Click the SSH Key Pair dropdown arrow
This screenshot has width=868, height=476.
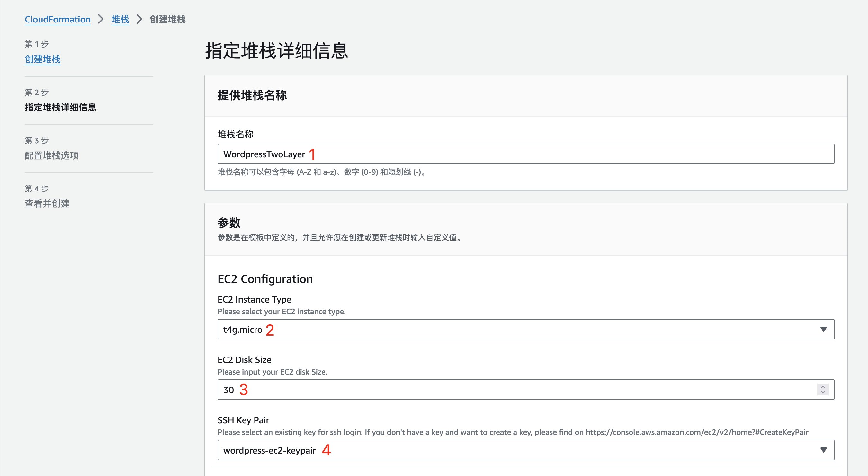coord(823,450)
